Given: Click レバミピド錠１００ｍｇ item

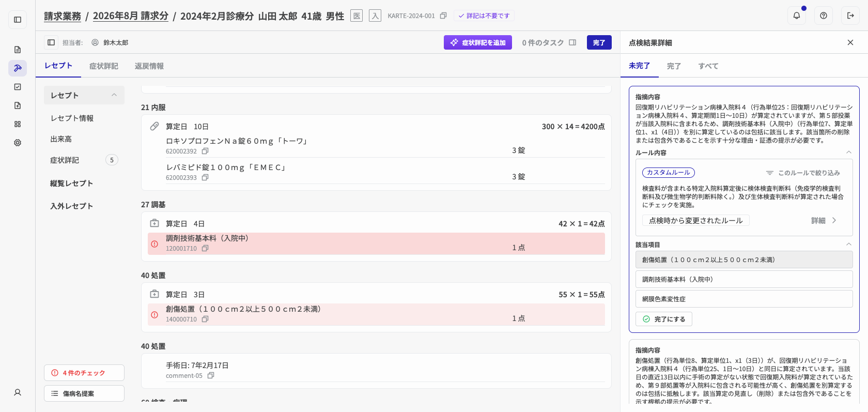Looking at the screenshot, I should click(x=226, y=167).
